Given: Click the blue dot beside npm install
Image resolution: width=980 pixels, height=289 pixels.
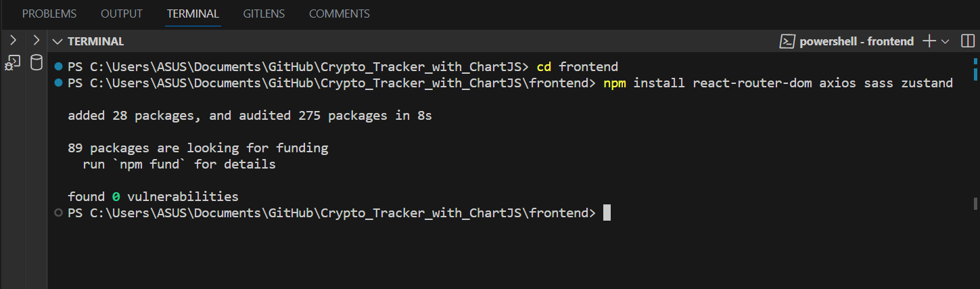Looking at the screenshot, I should pyautogui.click(x=58, y=83).
